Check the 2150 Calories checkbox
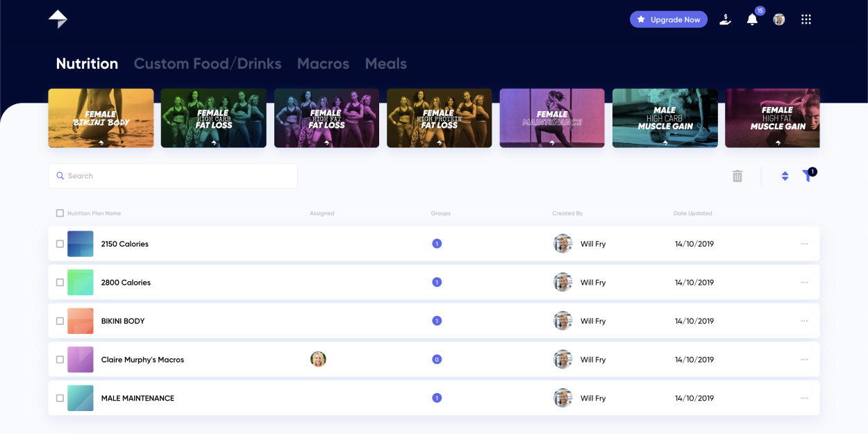The image size is (868, 434). (60, 244)
